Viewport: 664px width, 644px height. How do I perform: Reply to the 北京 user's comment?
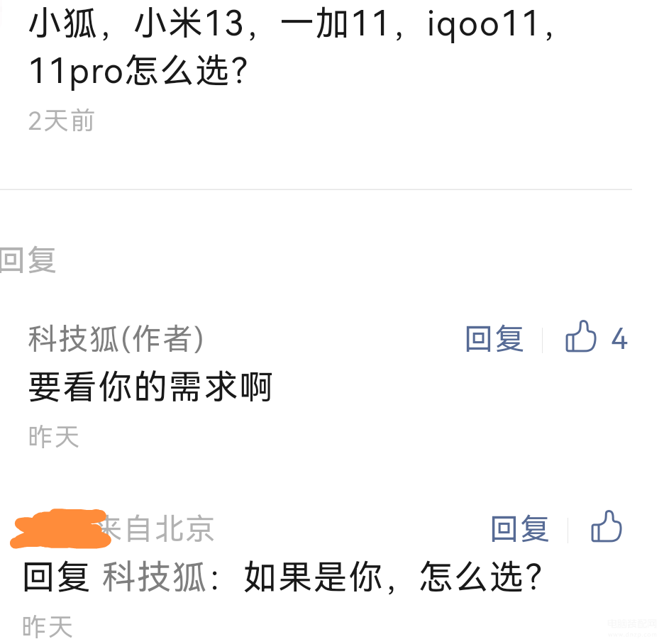click(519, 528)
